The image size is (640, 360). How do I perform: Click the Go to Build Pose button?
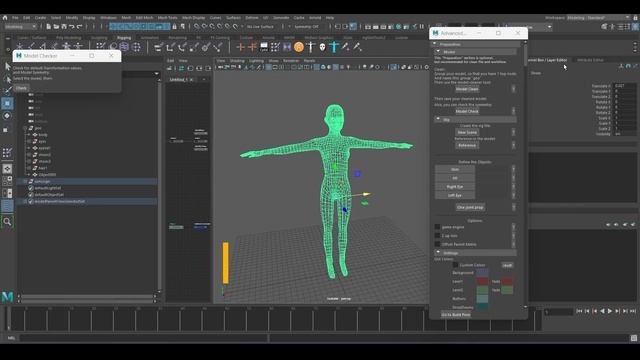pos(456,315)
